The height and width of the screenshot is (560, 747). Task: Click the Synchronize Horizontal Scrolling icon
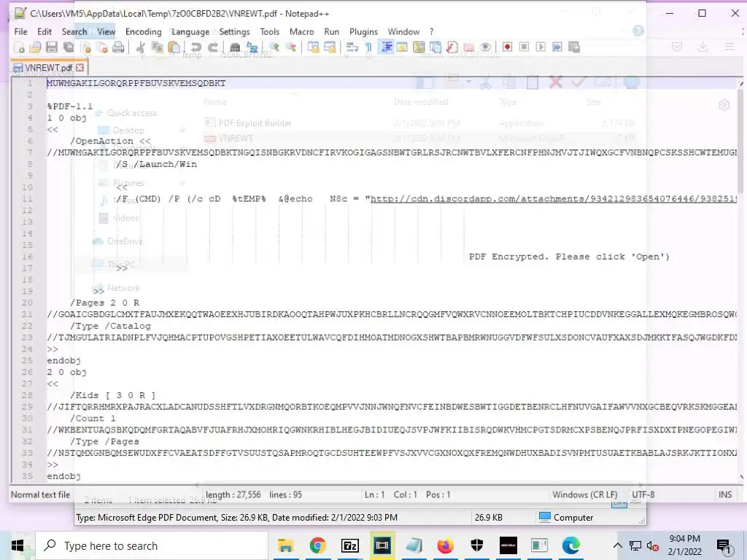tap(330, 47)
